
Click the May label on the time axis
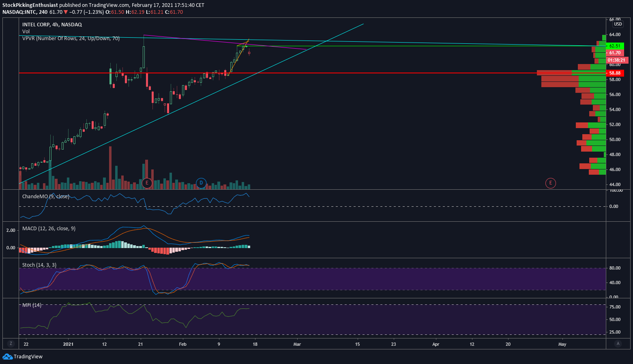pyautogui.click(x=562, y=345)
